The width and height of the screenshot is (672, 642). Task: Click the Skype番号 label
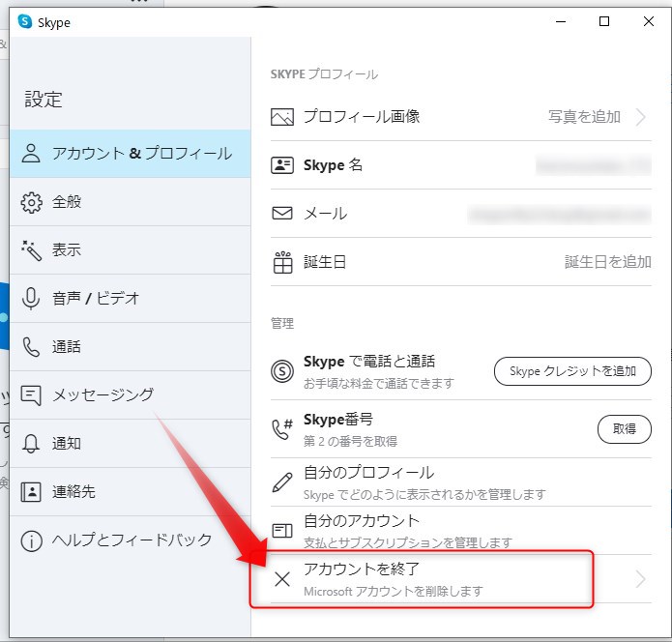tap(338, 420)
